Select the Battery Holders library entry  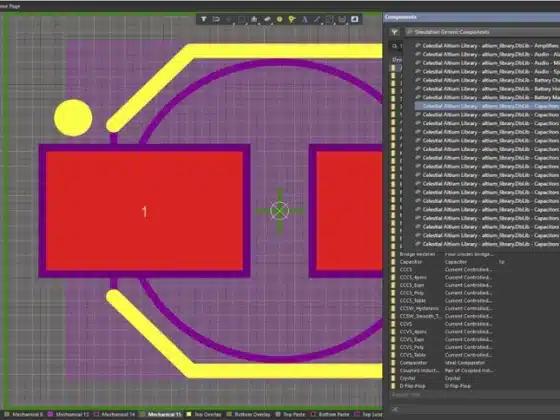click(487, 89)
